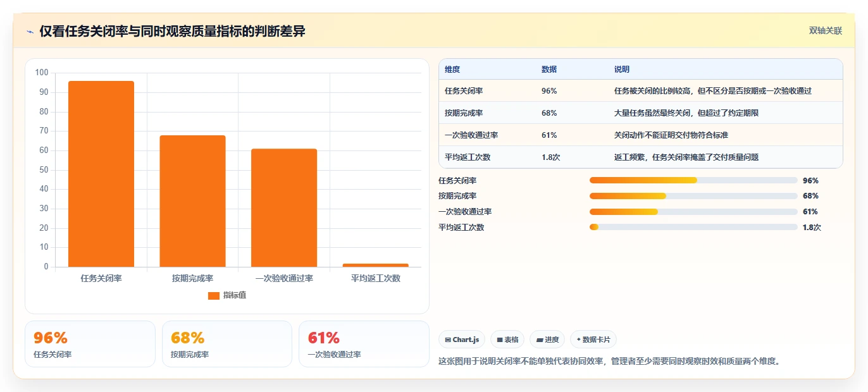This screenshot has height=392, width=868.
Task: Click the 61% value in table
Action: 549,135
